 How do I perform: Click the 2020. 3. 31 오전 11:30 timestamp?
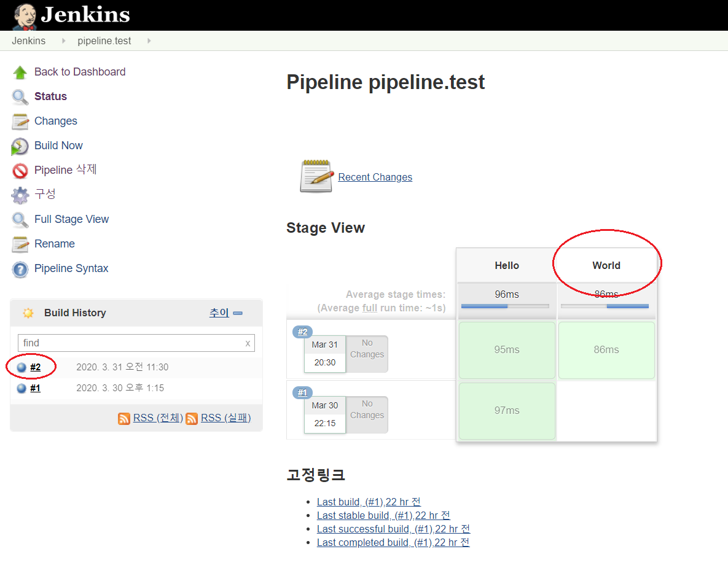[122, 367]
